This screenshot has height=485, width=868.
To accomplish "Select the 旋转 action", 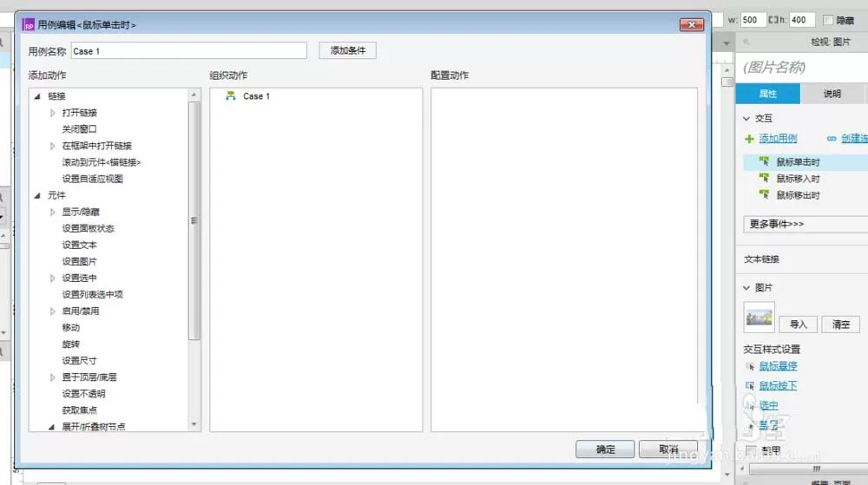I will (71, 344).
